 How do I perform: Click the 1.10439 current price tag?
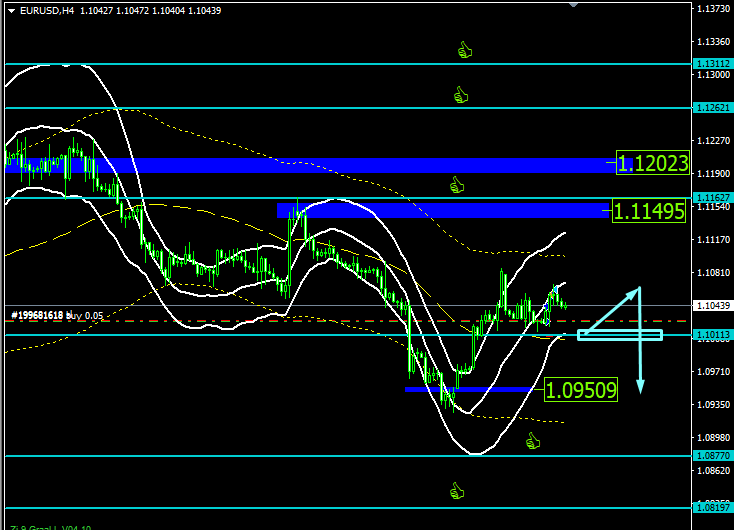coord(712,305)
